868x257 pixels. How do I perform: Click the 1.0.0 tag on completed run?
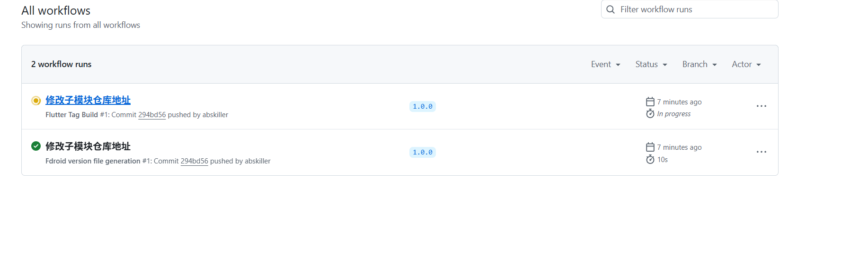423,153
